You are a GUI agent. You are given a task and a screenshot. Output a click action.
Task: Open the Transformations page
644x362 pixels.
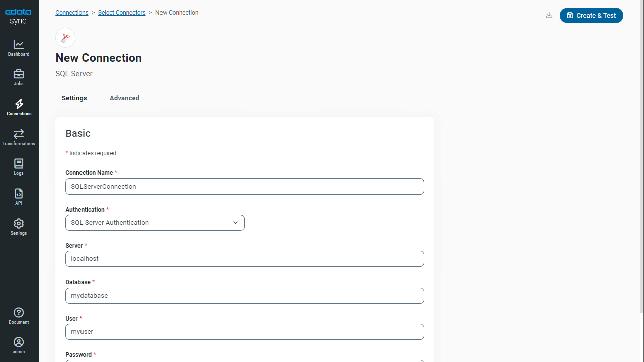[x=19, y=138]
